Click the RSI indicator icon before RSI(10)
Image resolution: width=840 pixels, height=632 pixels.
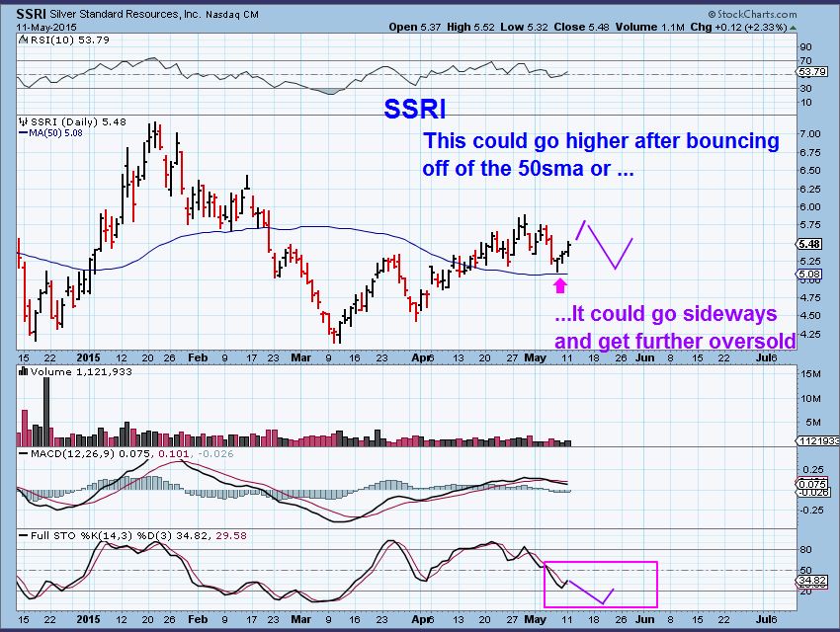click(x=23, y=39)
